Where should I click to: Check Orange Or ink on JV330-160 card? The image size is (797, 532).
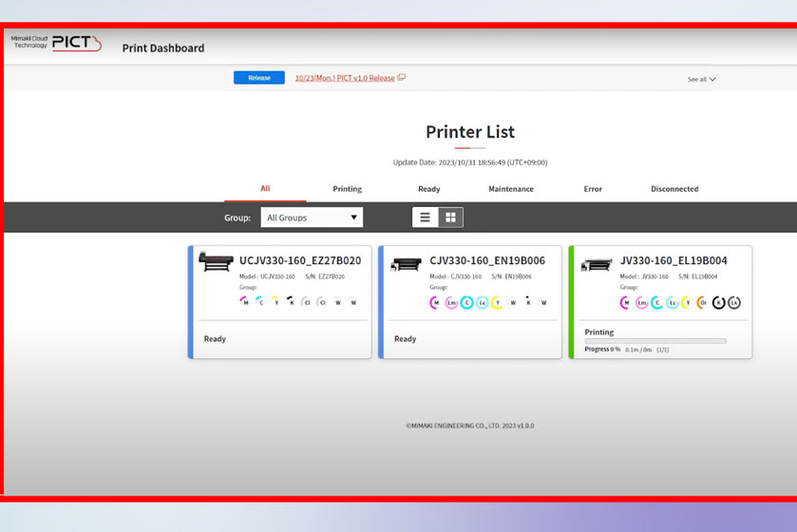pyautogui.click(x=702, y=303)
